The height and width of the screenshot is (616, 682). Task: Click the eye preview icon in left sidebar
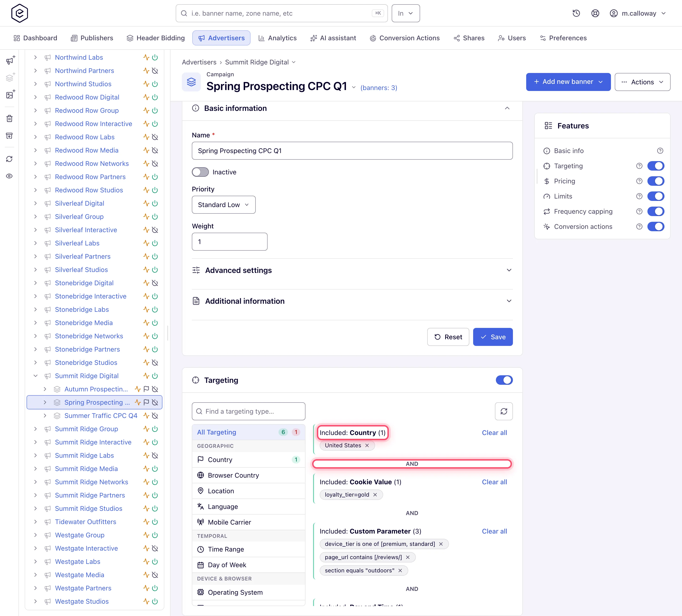click(9, 176)
